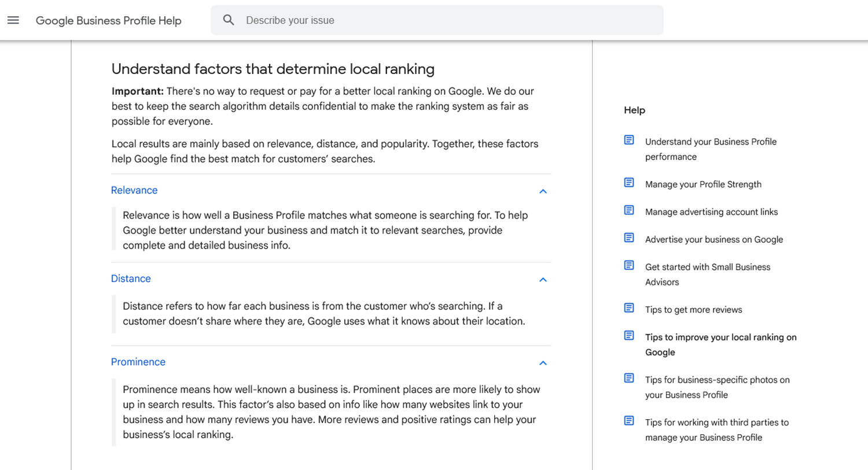Click the article icon beside Manage advertising account links
The width and height of the screenshot is (868, 470).
pos(629,210)
